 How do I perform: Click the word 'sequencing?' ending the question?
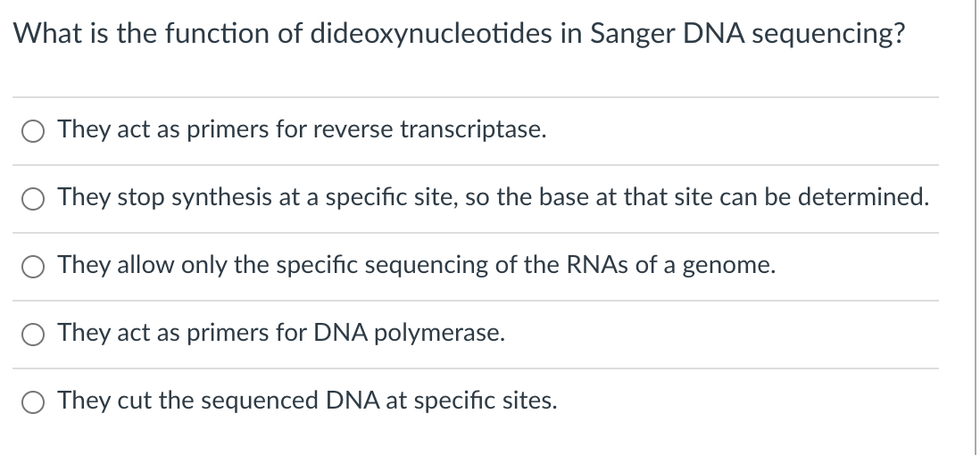(x=828, y=35)
